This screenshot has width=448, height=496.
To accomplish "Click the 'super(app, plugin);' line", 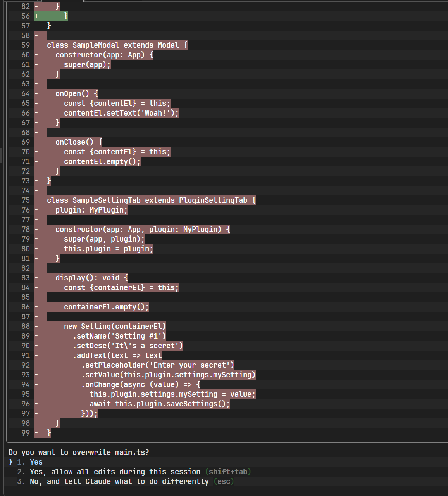I will [x=104, y=239].
